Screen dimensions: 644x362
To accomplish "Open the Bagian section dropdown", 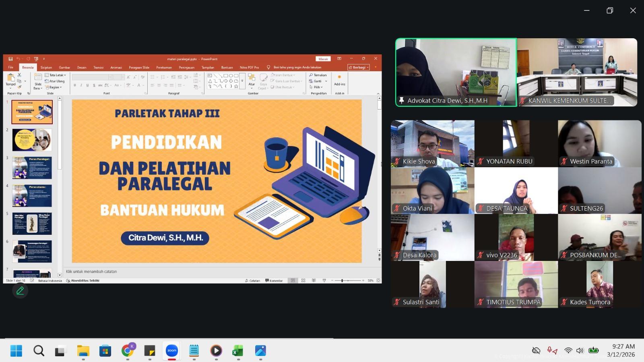I will click(x=54, y=87).
